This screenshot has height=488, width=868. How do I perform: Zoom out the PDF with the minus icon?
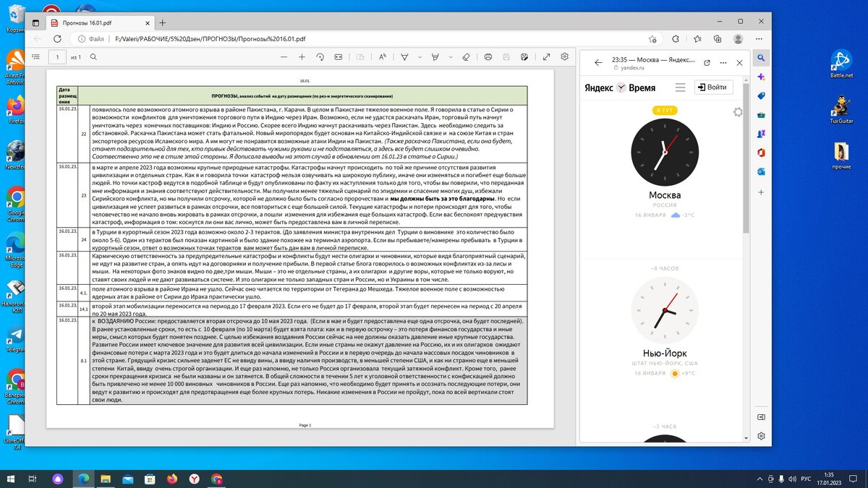pos(282,56)
